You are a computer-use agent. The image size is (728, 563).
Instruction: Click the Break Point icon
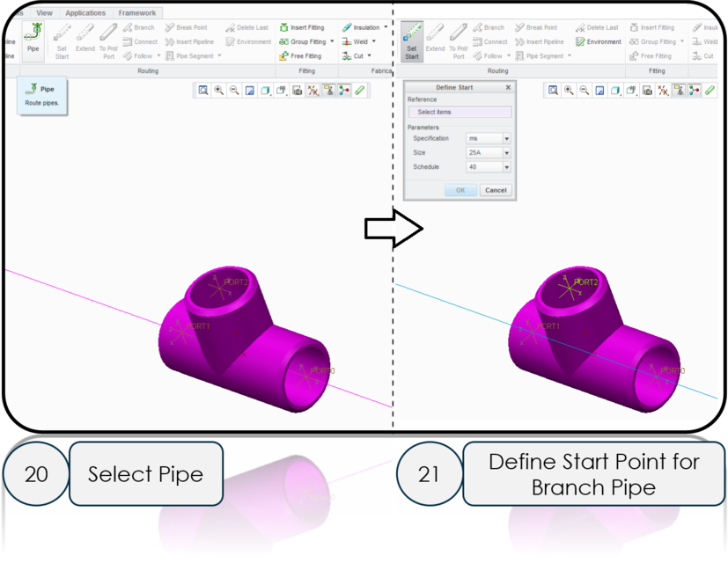click(186, 27)
